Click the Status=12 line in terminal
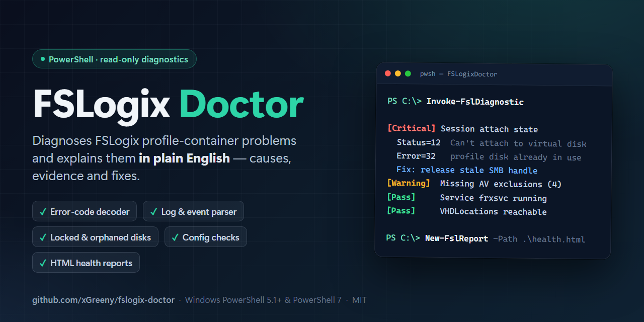 419,143
